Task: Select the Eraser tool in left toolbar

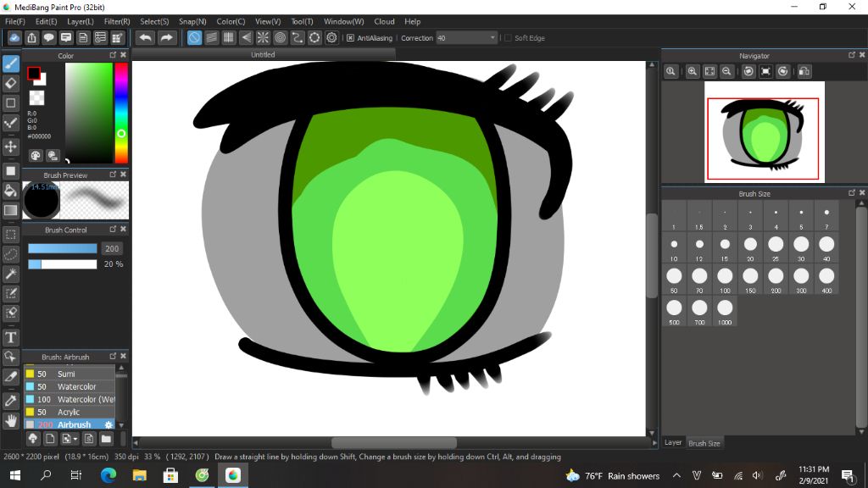Action: click(11, 83)
